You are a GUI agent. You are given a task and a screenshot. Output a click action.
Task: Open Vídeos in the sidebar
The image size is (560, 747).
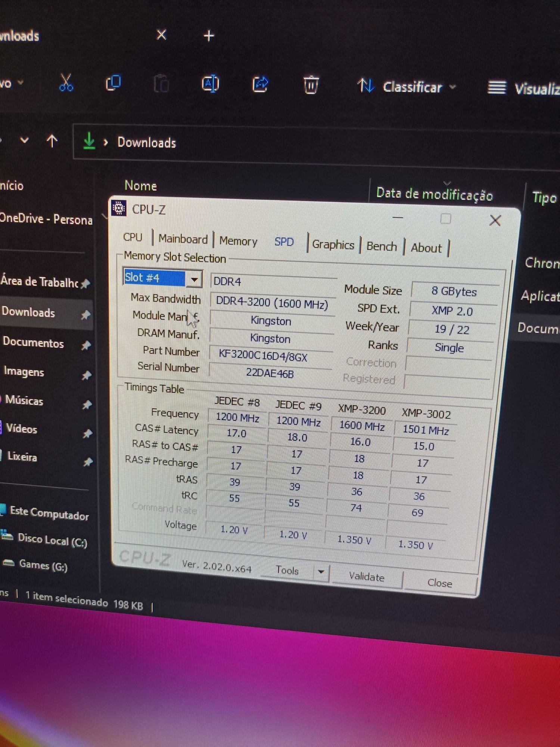(22, 428)
